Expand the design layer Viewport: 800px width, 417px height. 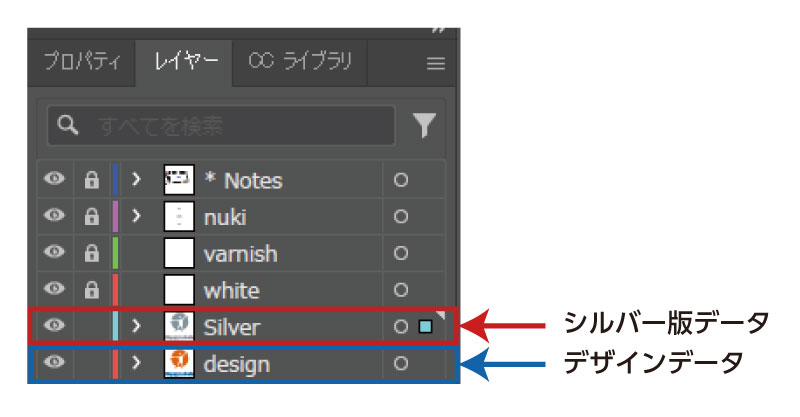tap(136, 362)
